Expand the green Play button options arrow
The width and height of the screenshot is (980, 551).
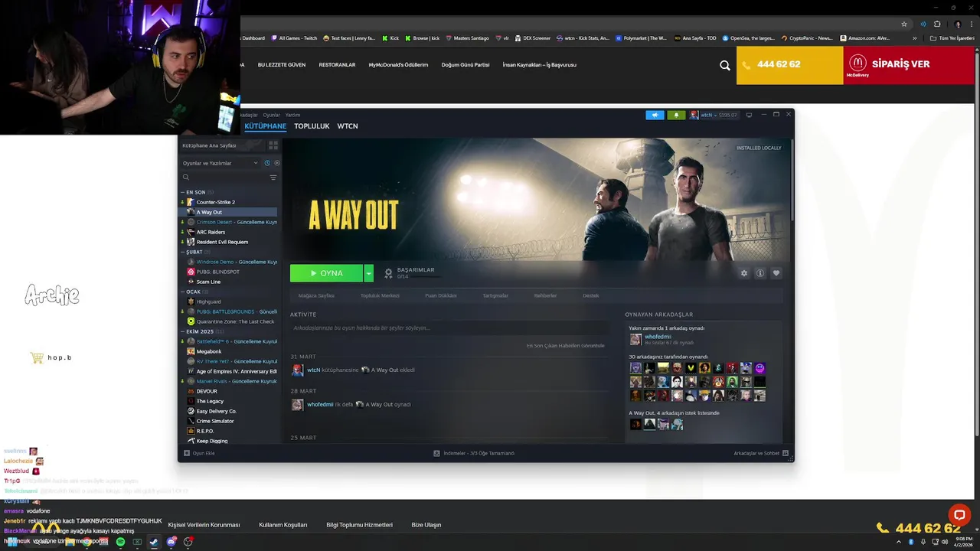click(368, 273)
